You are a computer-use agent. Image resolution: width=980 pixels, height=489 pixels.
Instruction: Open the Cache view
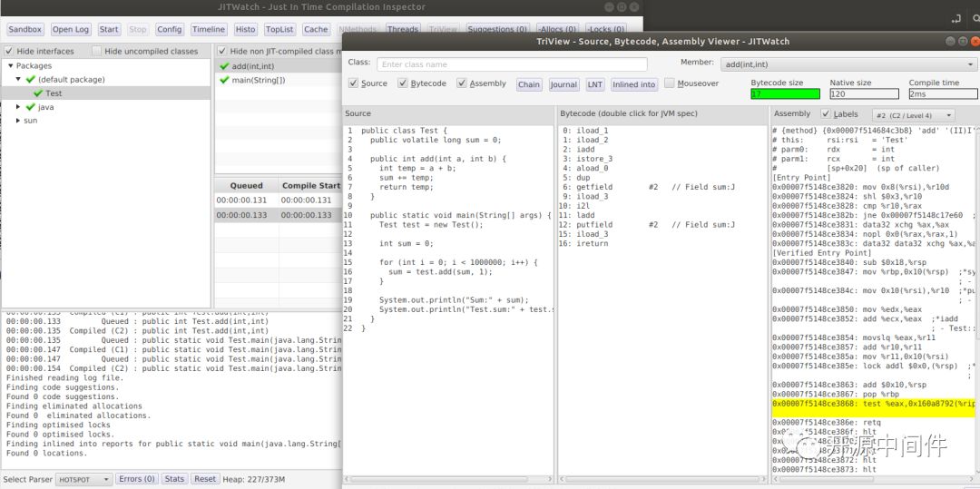pos(316,29)
